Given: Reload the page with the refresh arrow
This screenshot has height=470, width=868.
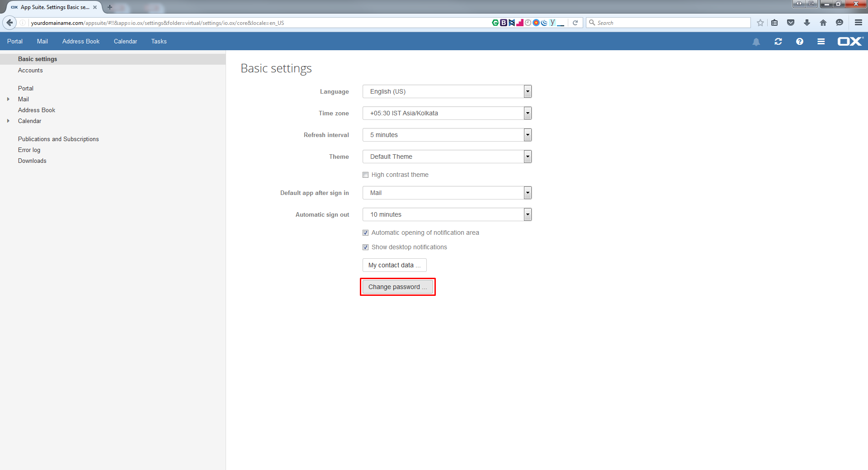Looking at the screenshot, I should point(575,23).
